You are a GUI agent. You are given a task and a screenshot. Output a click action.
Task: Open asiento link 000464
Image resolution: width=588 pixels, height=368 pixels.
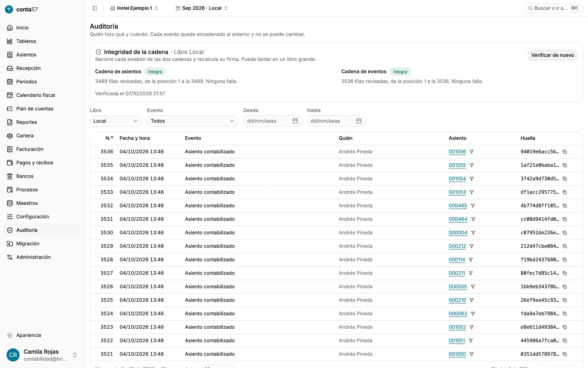458,219
